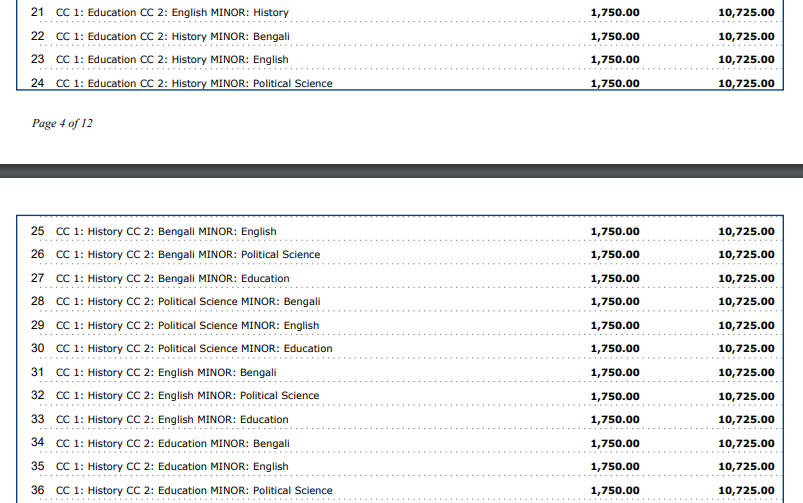Viewport: 803px width, 503px height.
Task: Select row 33 English minor Education entry
Action: point(172,419)
